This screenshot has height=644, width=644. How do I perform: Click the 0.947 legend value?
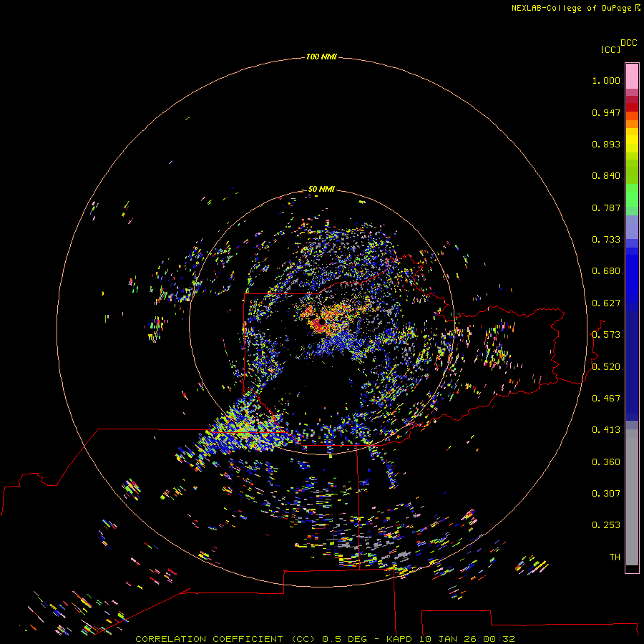(x=606, y=112)
